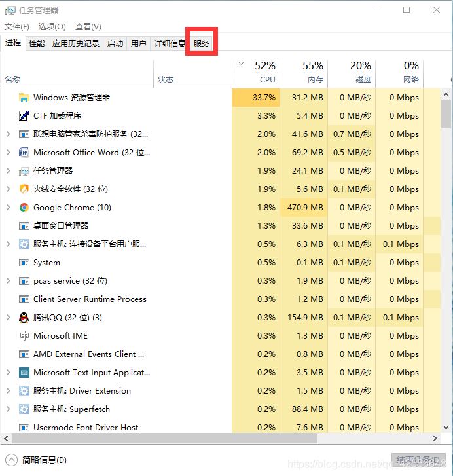Expand the 联想电脑管家 process group
Screen dimensions: 453x476
pyautogui.click(x=8, y=134)
